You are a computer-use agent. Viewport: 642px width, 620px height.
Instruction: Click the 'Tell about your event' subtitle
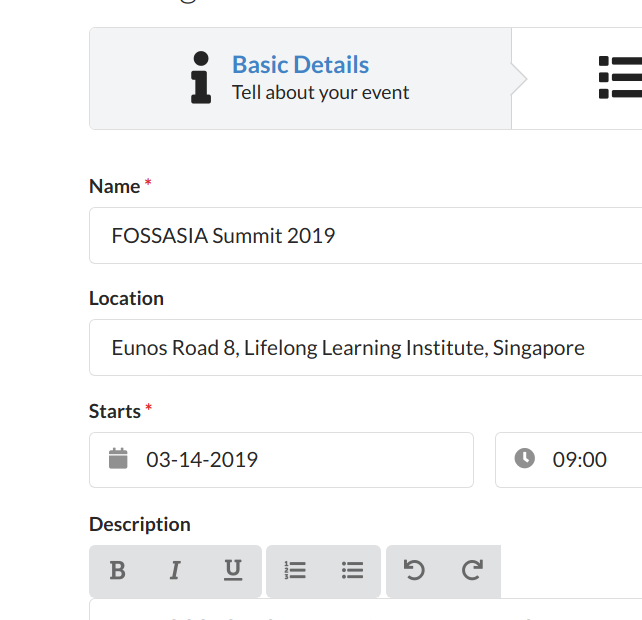320,93
